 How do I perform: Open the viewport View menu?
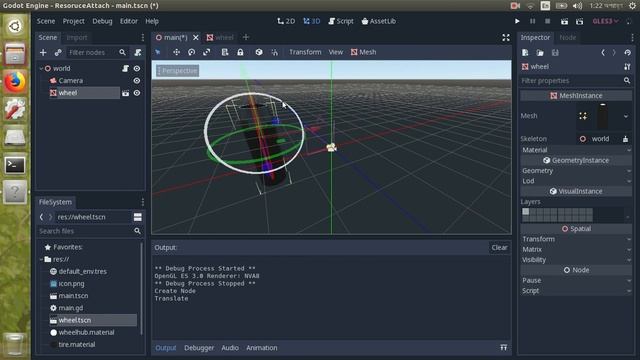336,52
